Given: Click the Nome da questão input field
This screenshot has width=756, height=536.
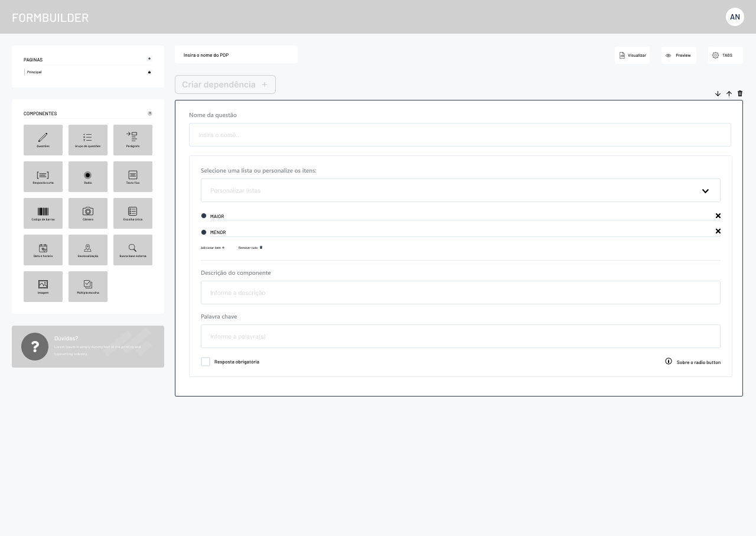Looking at the screenshot, I should [460, 135].
